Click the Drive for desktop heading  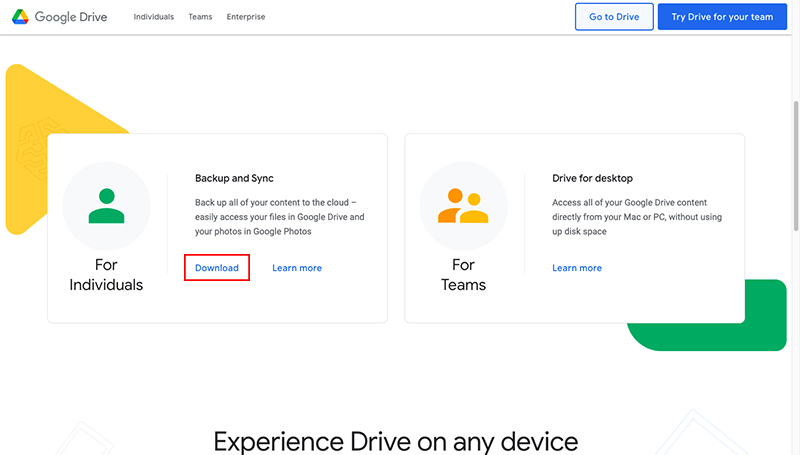pos(592,178)
